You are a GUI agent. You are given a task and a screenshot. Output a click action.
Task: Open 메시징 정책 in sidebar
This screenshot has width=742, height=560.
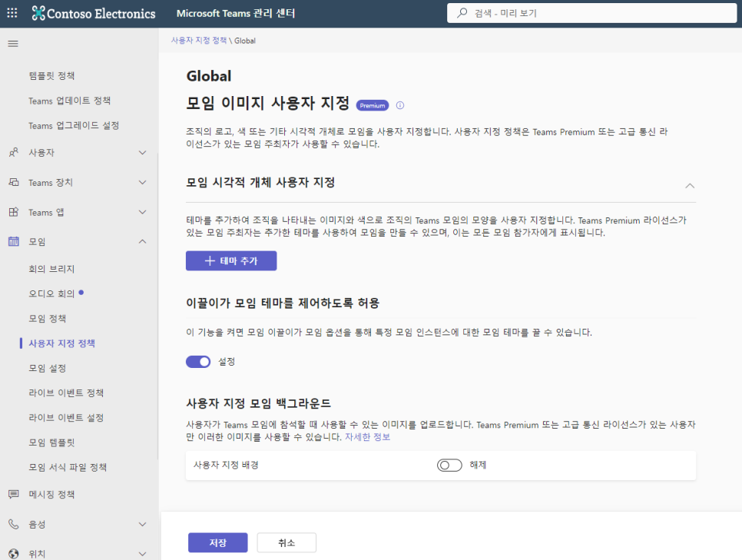pos(51,494)
